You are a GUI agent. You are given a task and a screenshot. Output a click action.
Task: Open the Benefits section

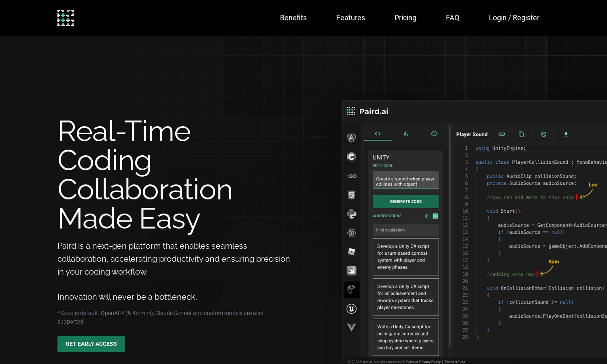click(293, 18)
